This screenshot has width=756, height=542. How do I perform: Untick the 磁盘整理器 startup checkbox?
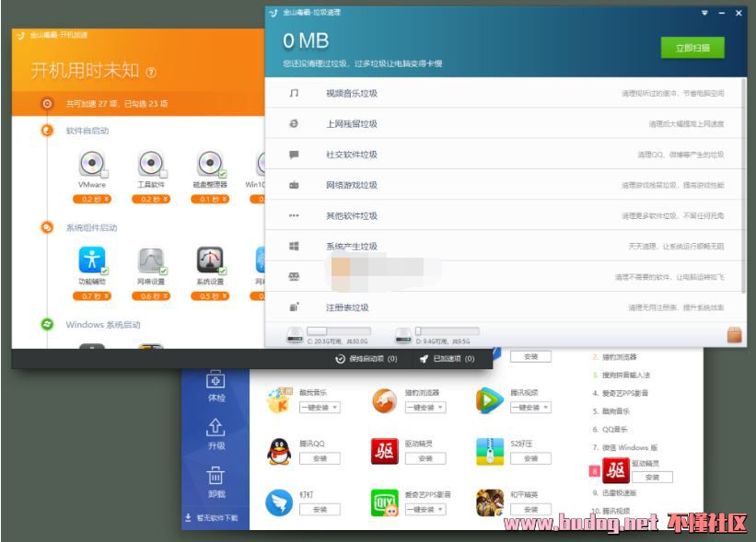222,174
